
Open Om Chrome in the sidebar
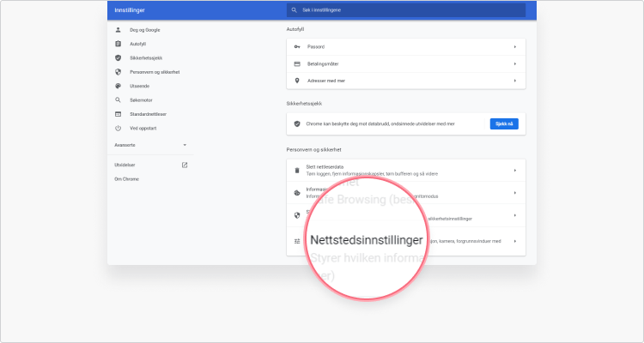pos(126,179)
